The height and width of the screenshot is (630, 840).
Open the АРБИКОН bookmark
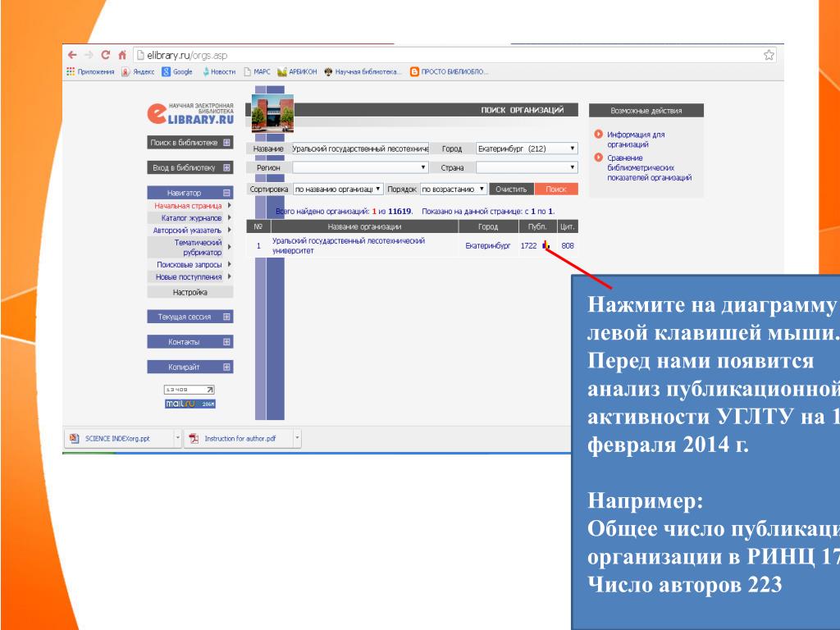click(297, 72)
